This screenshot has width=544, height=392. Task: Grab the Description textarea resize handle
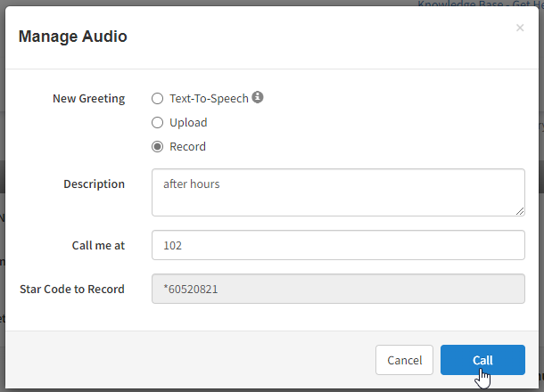point(520,211)
